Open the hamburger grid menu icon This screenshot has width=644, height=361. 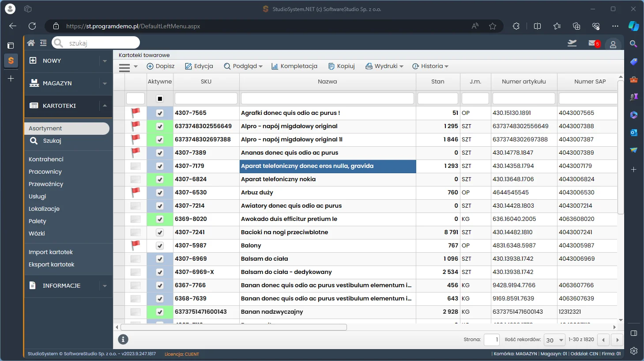point(125,67)
